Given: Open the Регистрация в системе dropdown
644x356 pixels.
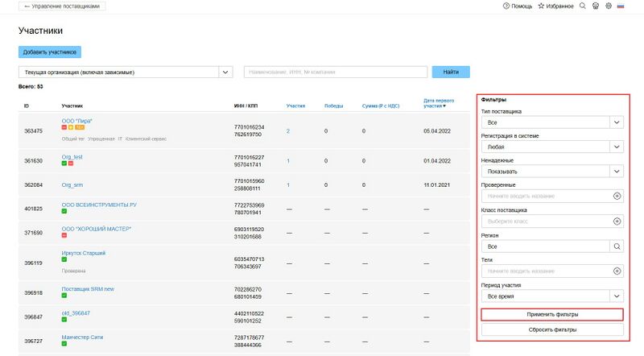Looking at the screenshot, I should click(x=616, y=147).
